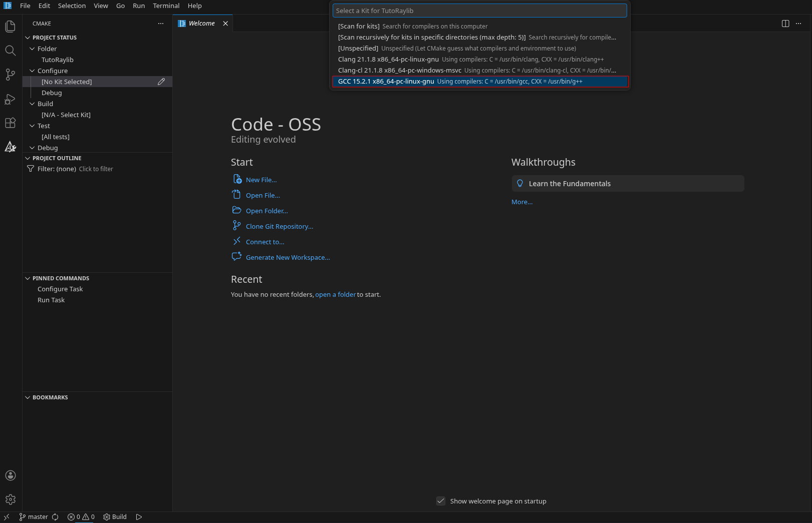Click the master branch status item
This screenshot has width=812, height=523.
34,517
